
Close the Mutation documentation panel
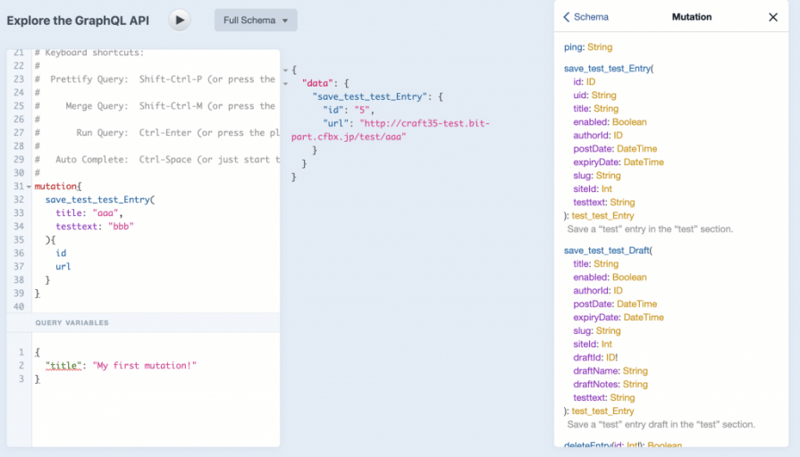(x=772, y=17)
